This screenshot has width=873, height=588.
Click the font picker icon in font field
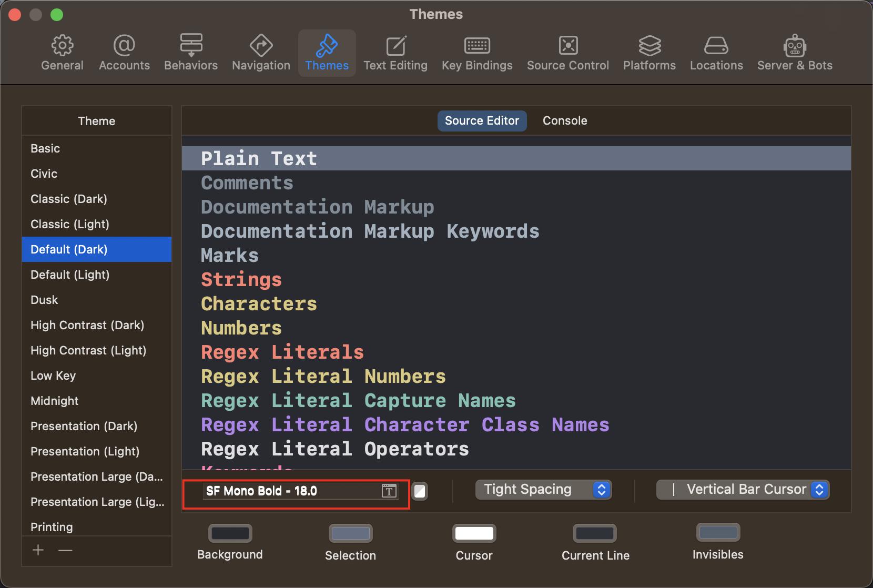[x=389, y=491]
